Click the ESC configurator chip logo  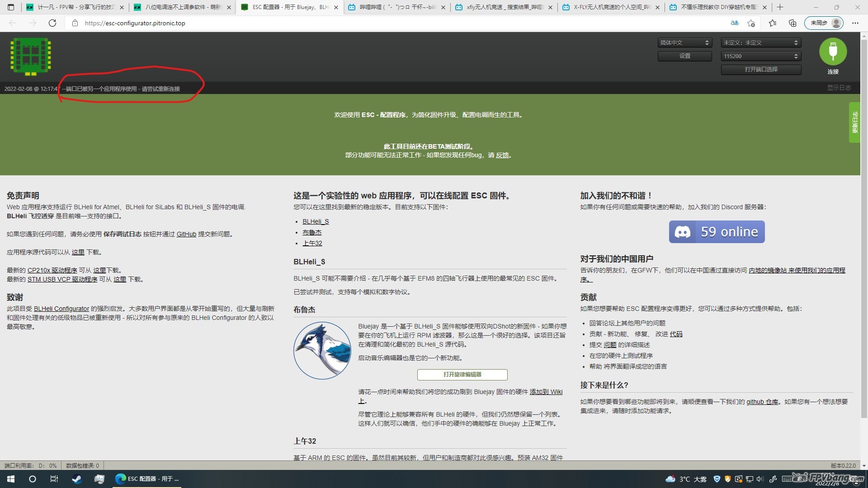(30, 56)
